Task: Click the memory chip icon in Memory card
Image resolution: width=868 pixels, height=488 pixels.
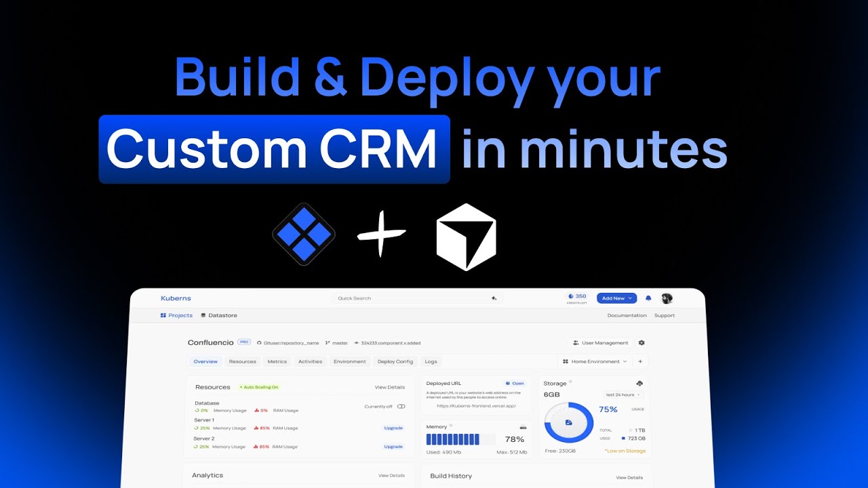Action: tap(523, 427)
